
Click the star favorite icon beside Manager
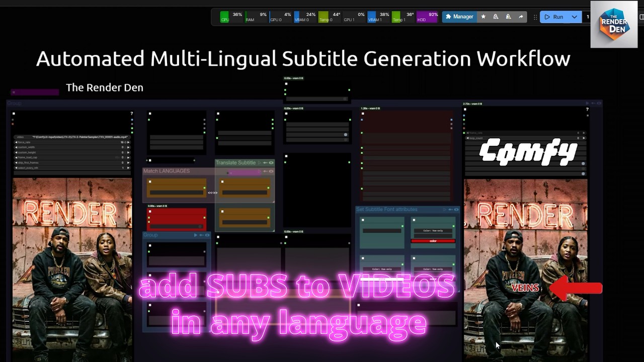click(x=484, y=17)
